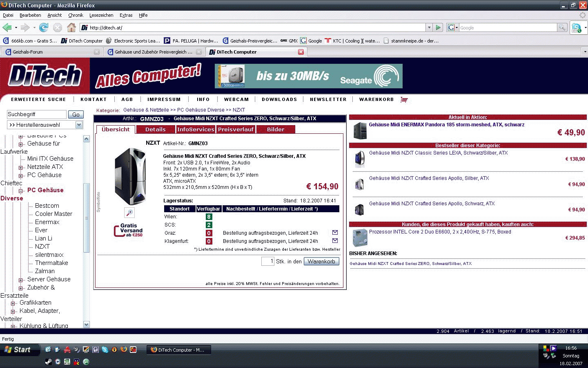Select NZXT in the category tree

click(x=42, y=247)
